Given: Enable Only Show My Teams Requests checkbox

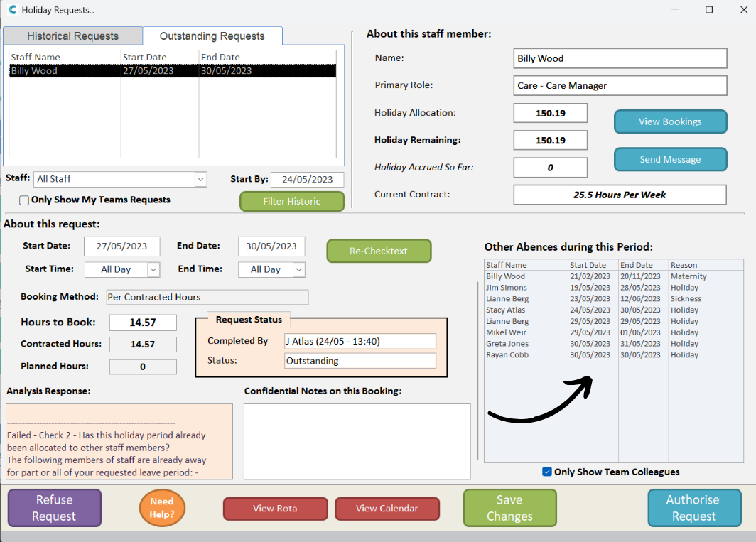Looking at the screenshot, I should (25, 200).
